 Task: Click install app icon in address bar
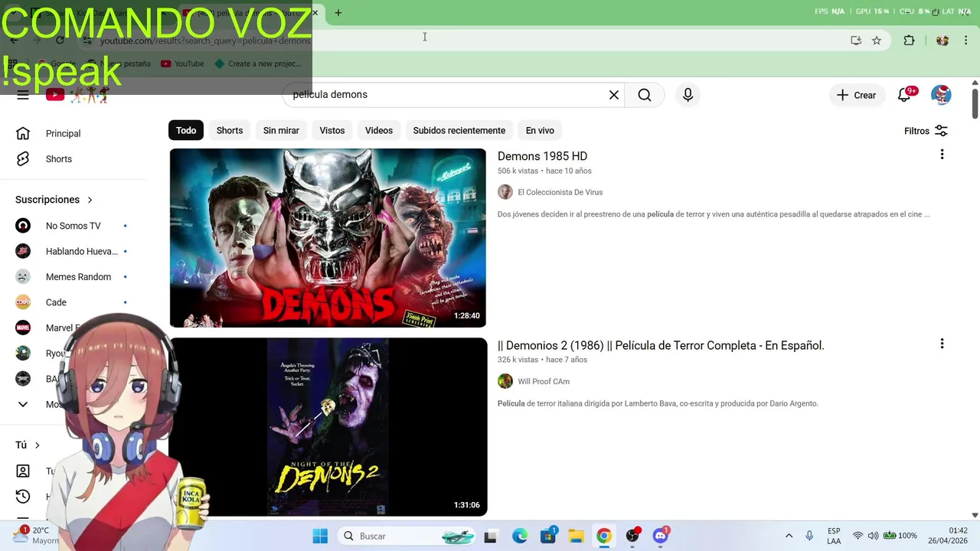[856, 41]
